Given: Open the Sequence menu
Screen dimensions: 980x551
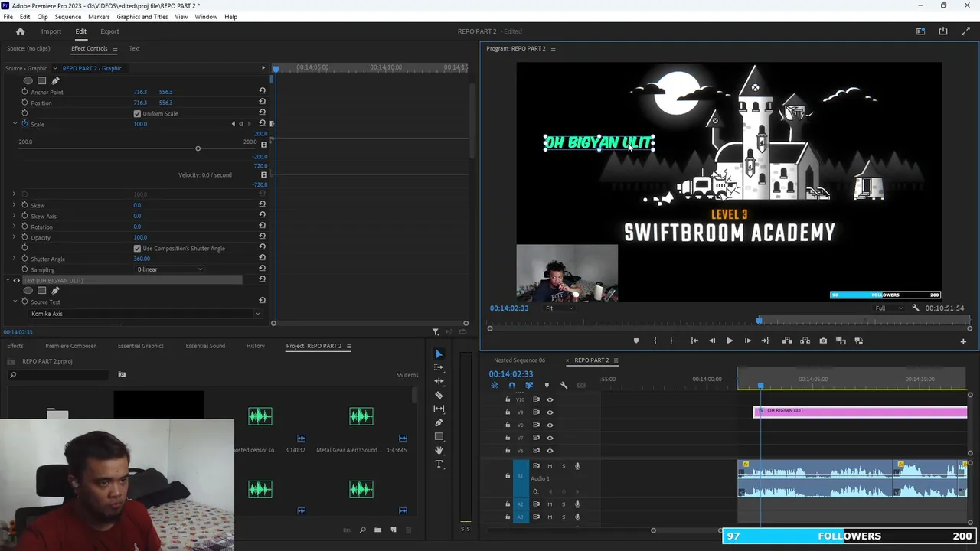Looking at the screenshot, I should pyautogui.click(x=68, y=16).
